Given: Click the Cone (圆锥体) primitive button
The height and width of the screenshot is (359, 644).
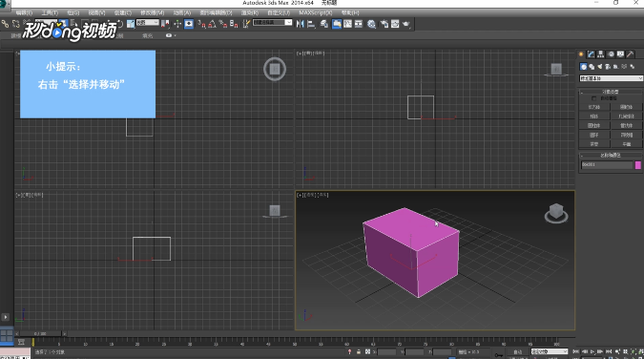Looking at the screenshot, I should (x=626, y=107).
